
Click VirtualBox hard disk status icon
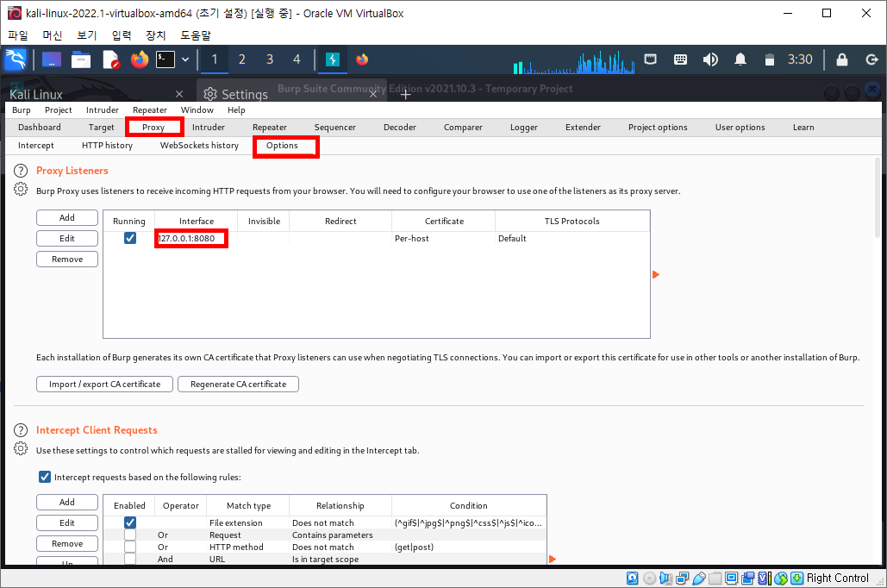(x=633, y=578)
